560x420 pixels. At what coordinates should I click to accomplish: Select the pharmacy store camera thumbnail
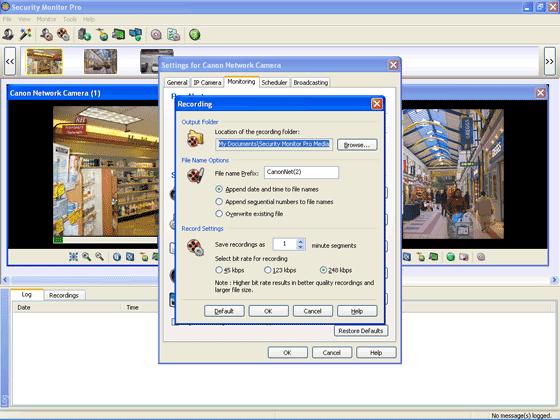[x=44, y=61]
